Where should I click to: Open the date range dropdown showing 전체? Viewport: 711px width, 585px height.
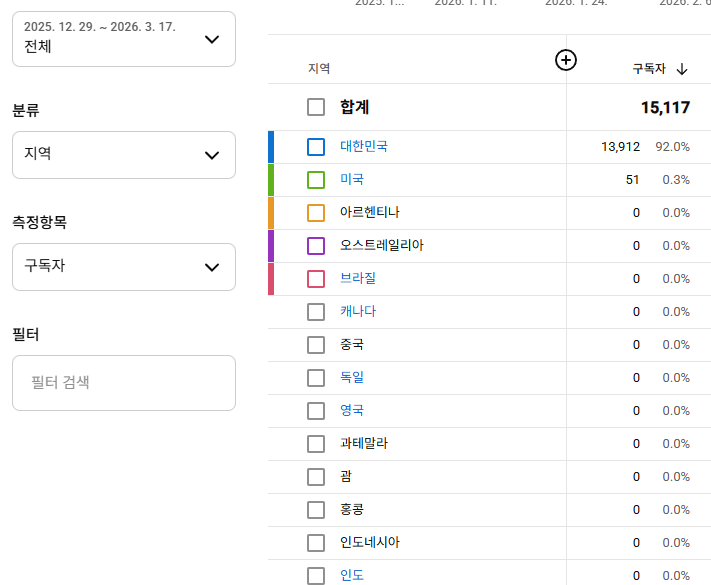(124, 39)
